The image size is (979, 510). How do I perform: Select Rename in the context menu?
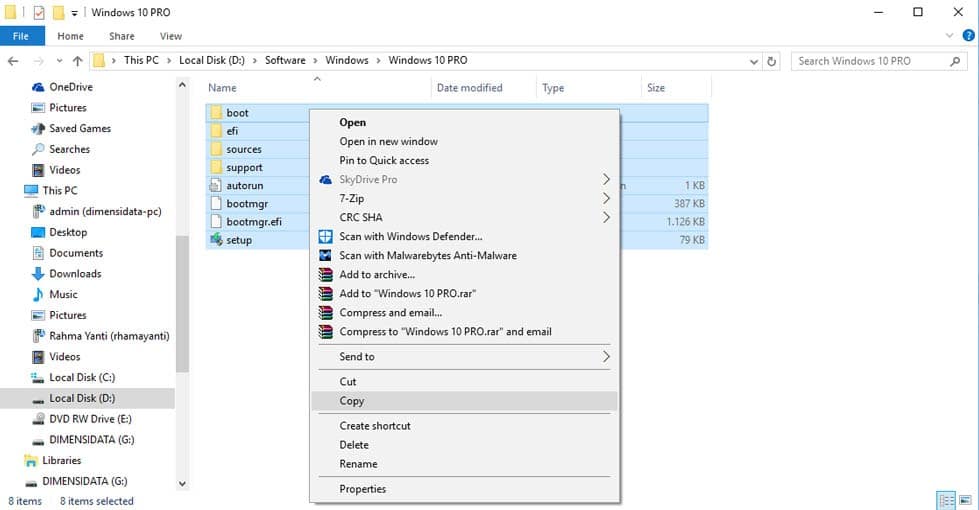coord(464,464)
